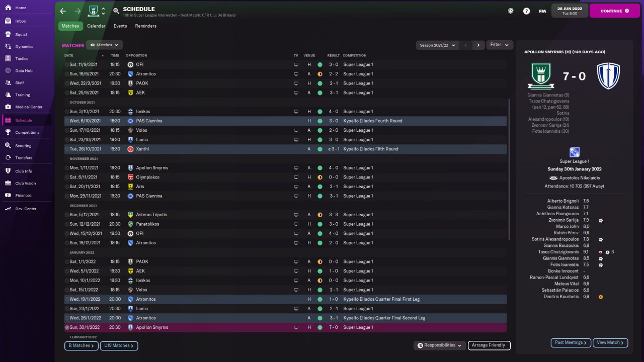The width and height of the screenshot is (644, 362).
Task: Click the forward navigation arrow
Action: coord(77,11)
